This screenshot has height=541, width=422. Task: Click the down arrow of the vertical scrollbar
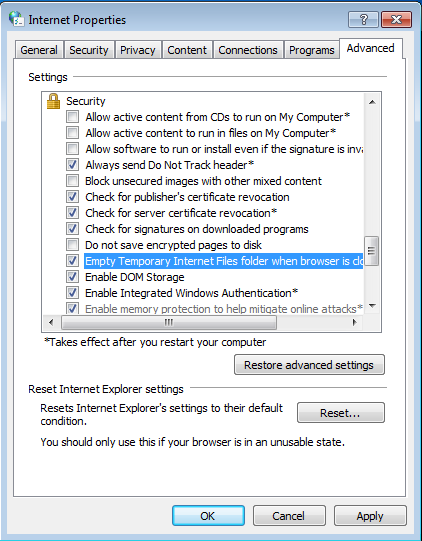point(372,305)
